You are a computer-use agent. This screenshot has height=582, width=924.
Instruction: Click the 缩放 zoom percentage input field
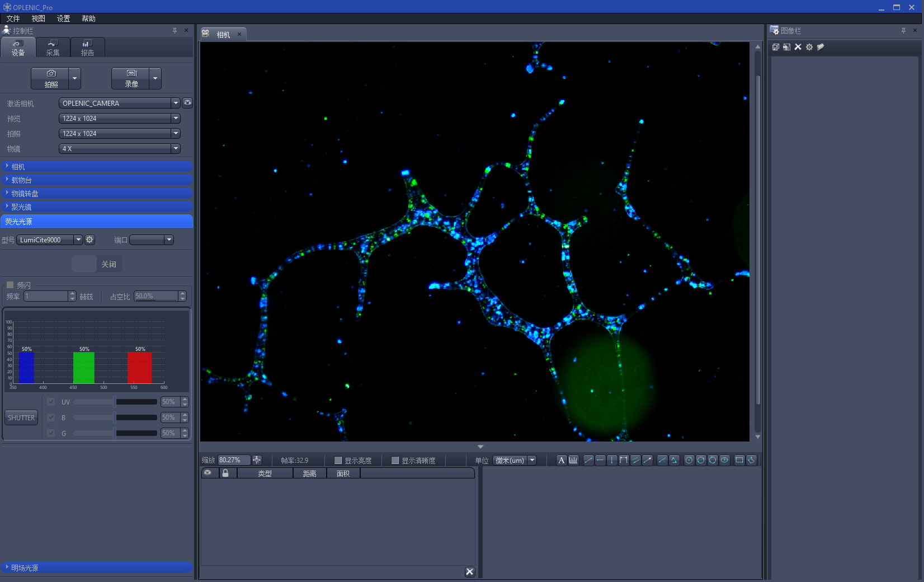(x=233, y=460)
